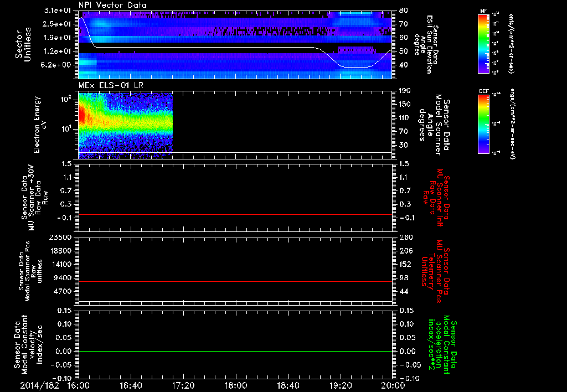Click the "260" telemetry tick label

405,237
